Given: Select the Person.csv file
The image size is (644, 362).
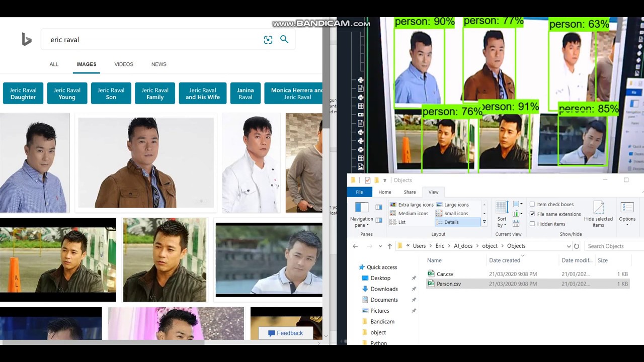Looking at the screenshot, I should pos(449,284).
